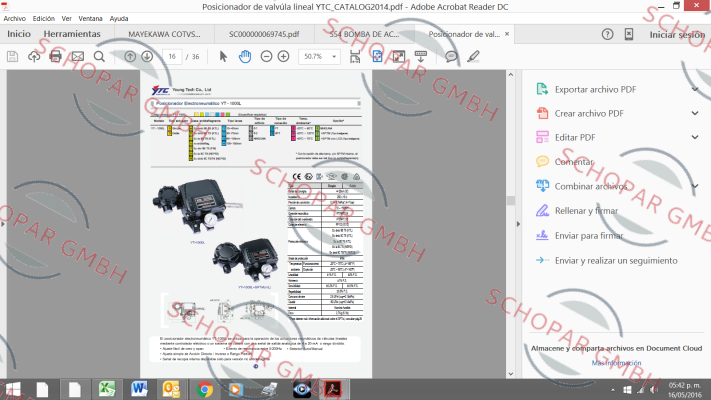Open the Windows Start button

tap(13, 390)
